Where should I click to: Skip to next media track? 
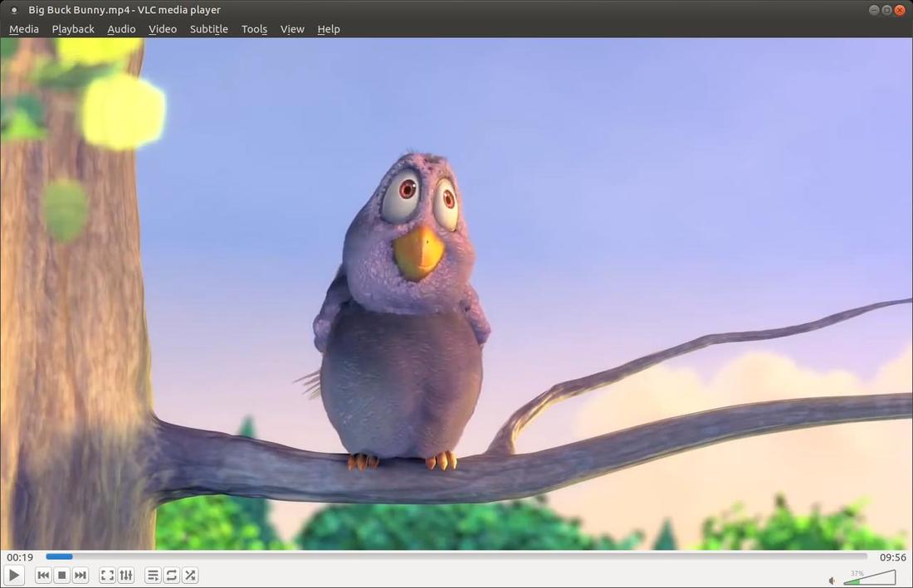point(81,576)
